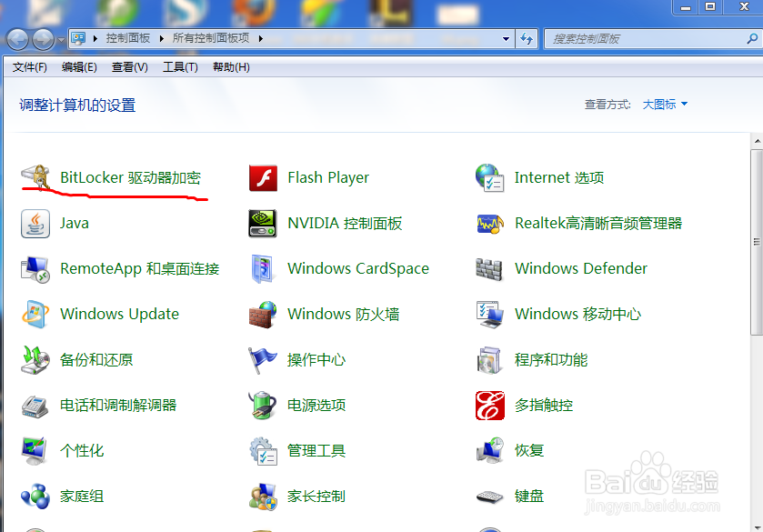Open the NVIDIA 控制面板 text link

tap(345, 224)
